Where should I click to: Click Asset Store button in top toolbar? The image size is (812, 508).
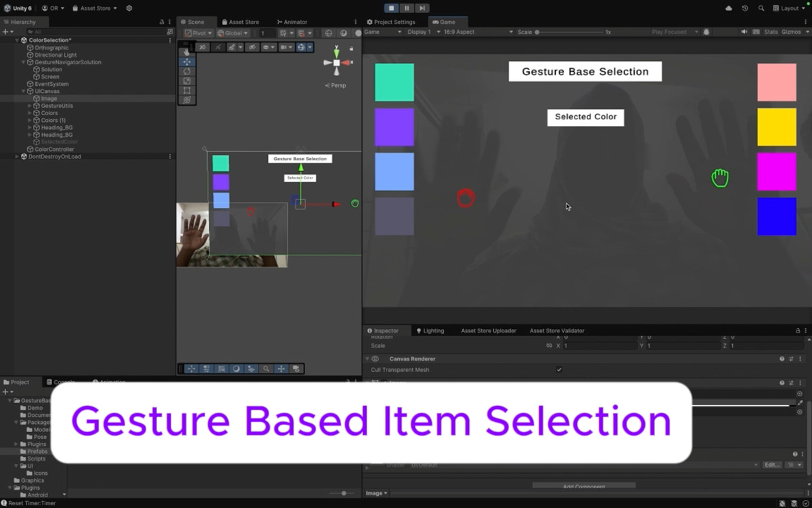point(95,8)
